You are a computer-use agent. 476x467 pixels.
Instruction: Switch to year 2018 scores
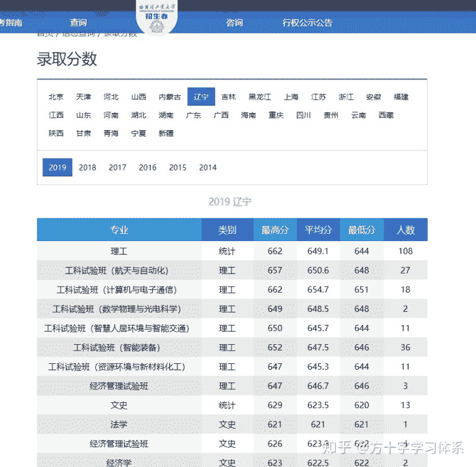click(x=87, y=168)
